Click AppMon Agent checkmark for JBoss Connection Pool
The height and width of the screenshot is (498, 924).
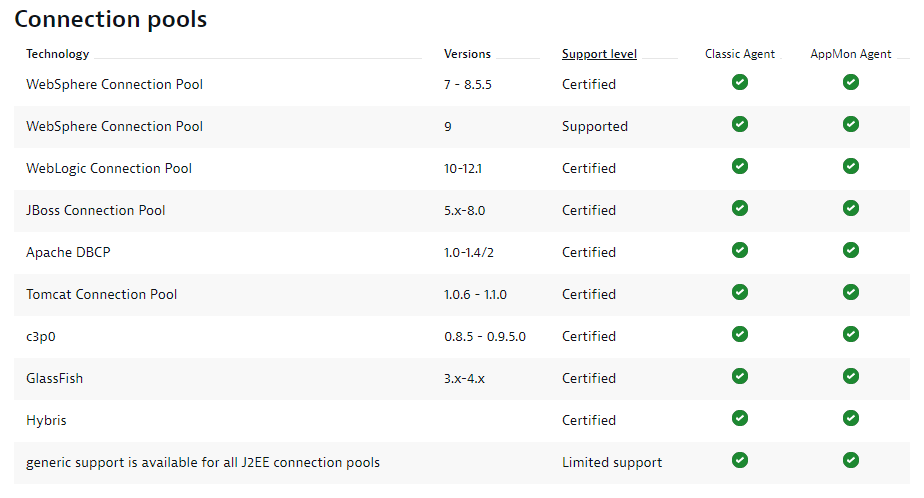coord(851,208)
